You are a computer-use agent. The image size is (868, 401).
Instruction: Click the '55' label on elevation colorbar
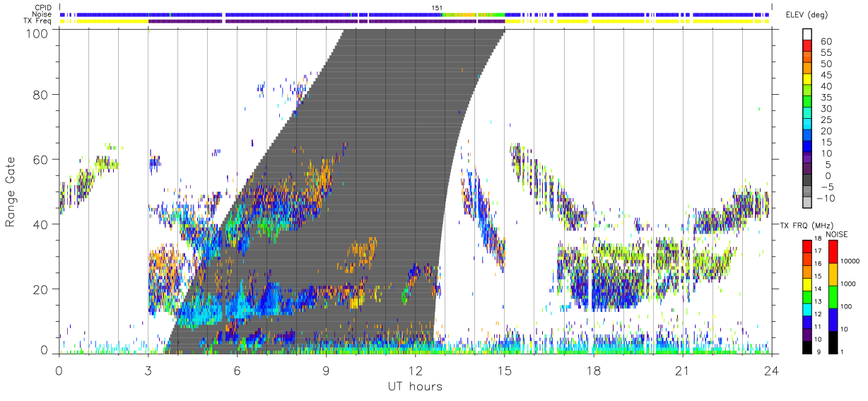pyautogui.click(x=826, y=52)
